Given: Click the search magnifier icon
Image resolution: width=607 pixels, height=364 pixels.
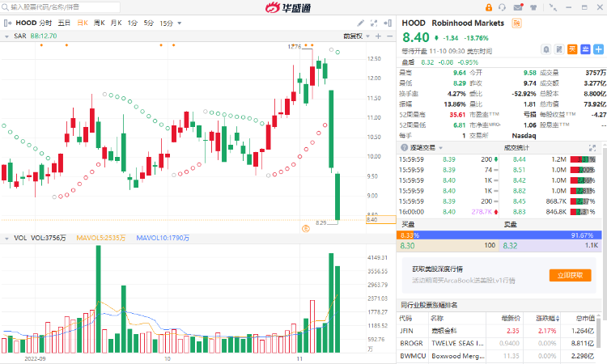Looking at the screenshot, I should point(5,7).
